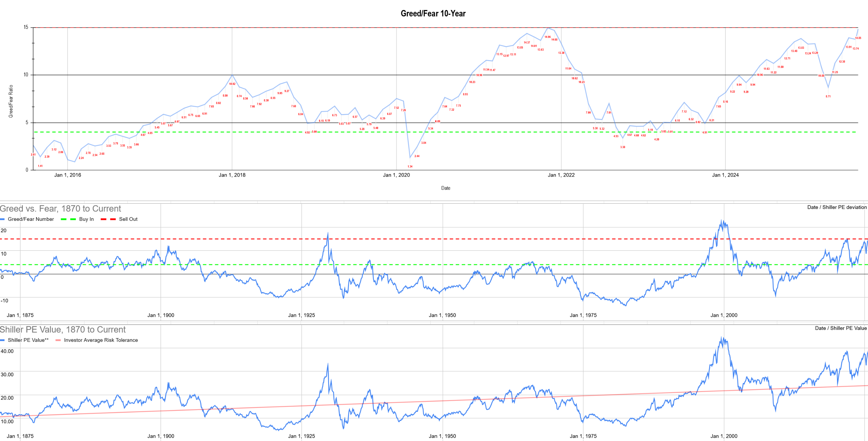This screenshot has height=441, width=868.
Task: Click 'Greed vs. Fear, 1870 to Current' title
Action: point(61,209)
